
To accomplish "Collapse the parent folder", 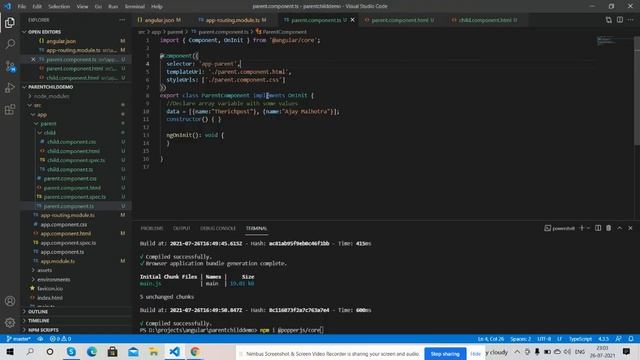I will [x=48, y=124].
